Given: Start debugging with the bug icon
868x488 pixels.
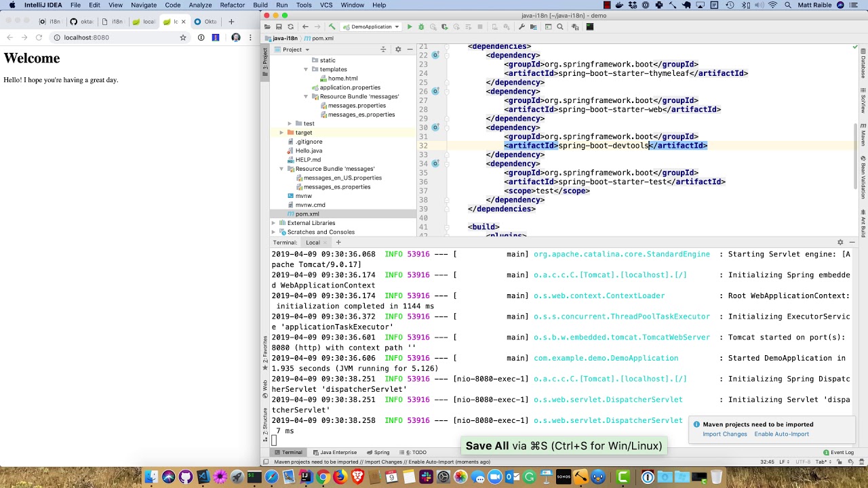Looking at the screenshot, I should (x=421, y=27).
